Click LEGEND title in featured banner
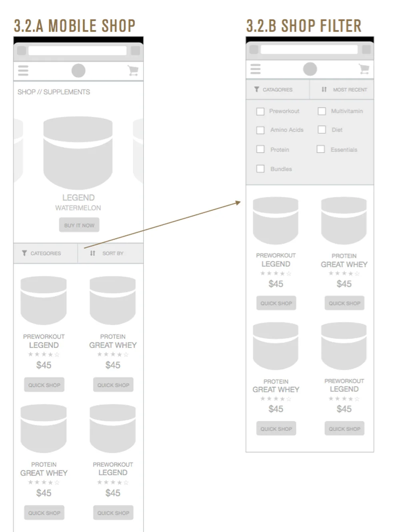This screenshot has width=400, height=532. (x=78, y=198)
